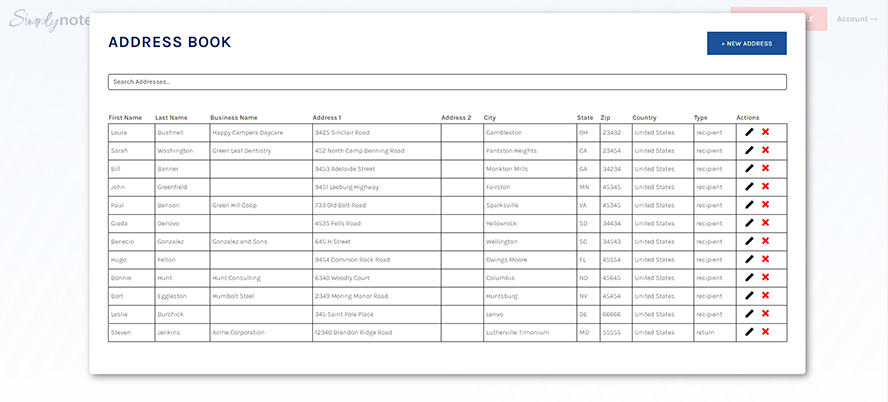This screenshot has width=888, height=402.
Task: Click the City column header
Action: 489,118
